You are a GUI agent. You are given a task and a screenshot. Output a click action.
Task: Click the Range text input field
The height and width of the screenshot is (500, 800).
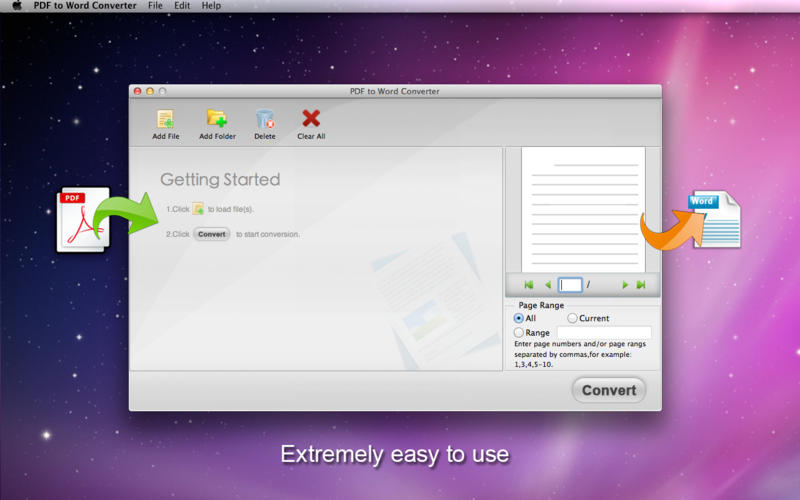[604, 333]
